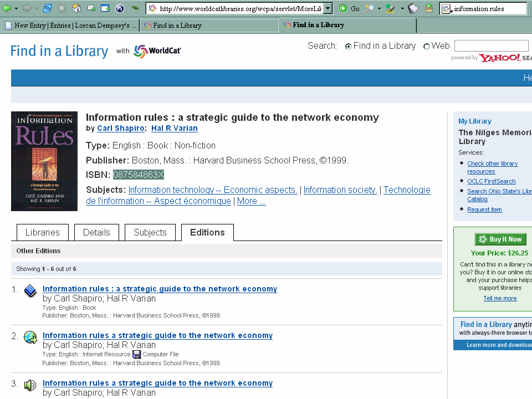532x399 pixels.
Task: Open the Search Ohio State's Library Catalog link
Action: [499, 195]
